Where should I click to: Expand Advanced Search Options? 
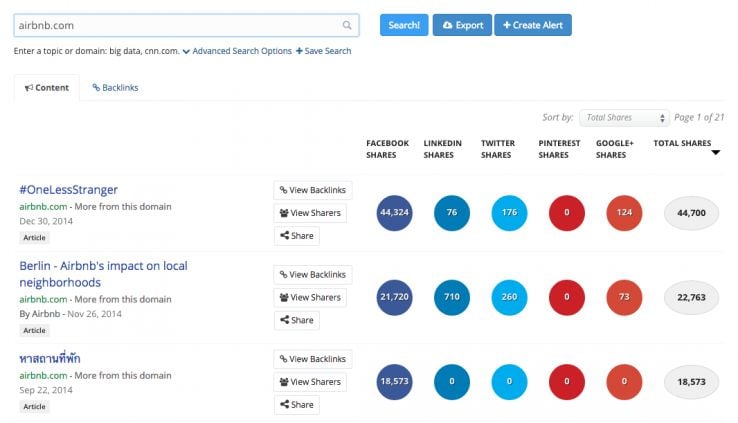pyautogui.click(x=237, y=51)
